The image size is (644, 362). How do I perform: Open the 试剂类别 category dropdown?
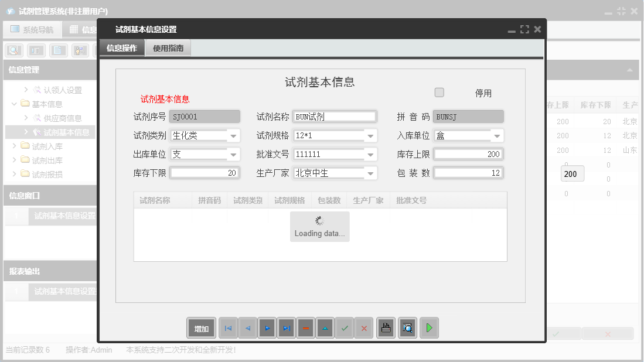tap(234, 135)
